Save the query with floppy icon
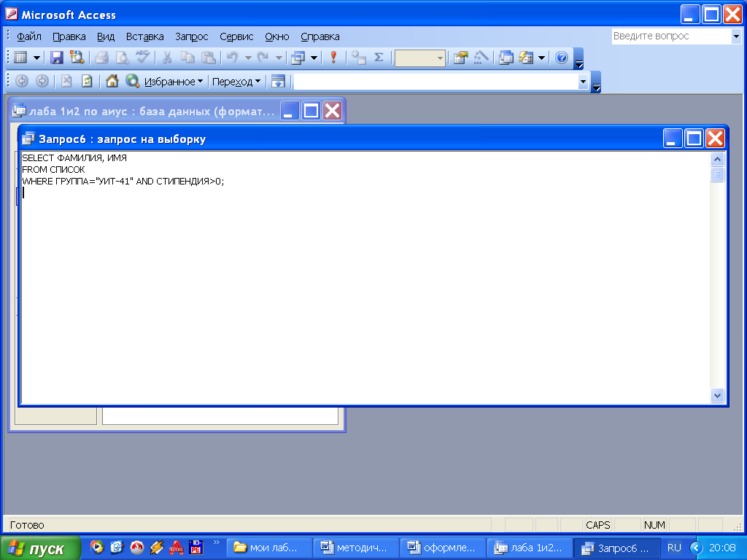 point(57,58)
